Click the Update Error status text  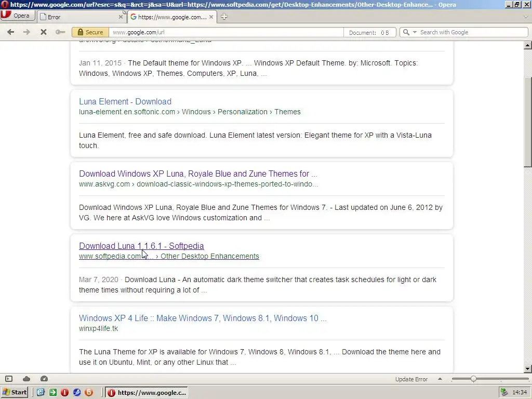click(411, 379)
